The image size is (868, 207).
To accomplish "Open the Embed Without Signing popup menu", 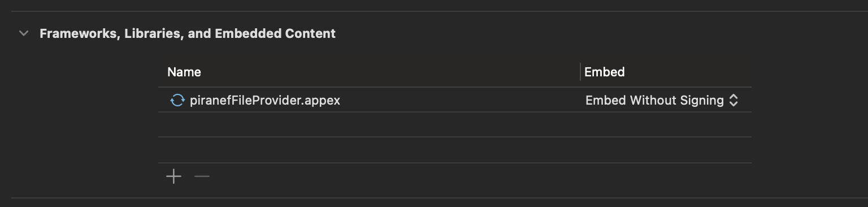I will tap(662, 101).
